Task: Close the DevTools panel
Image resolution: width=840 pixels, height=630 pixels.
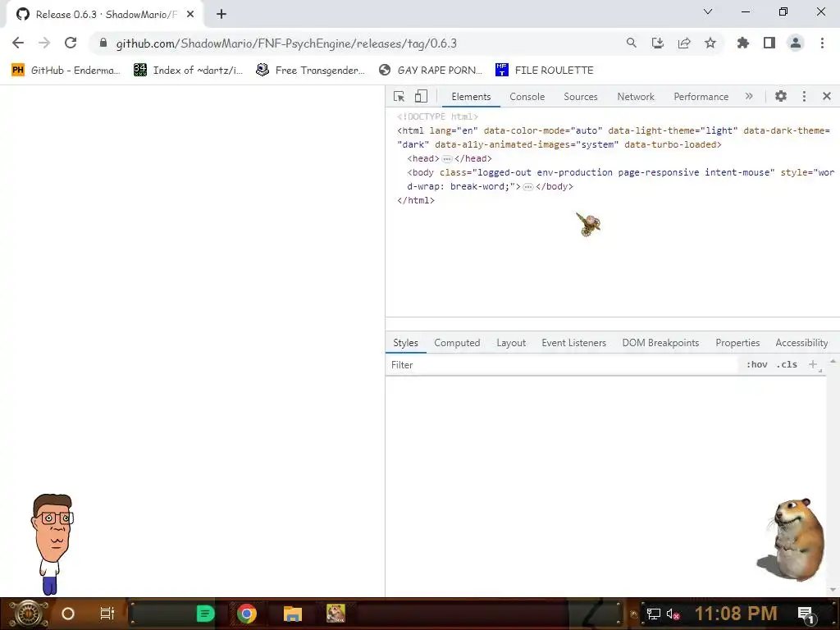Action: click(827, 97)
